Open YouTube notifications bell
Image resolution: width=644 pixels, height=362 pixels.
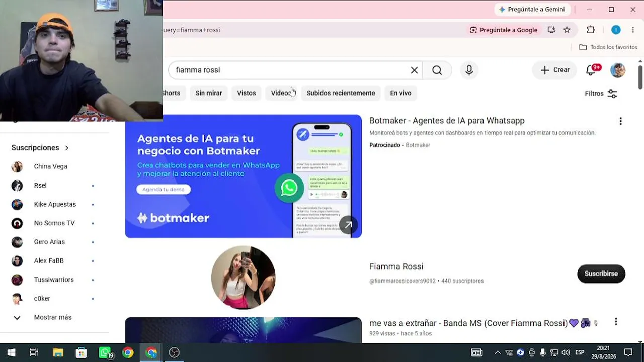(592, 70)
